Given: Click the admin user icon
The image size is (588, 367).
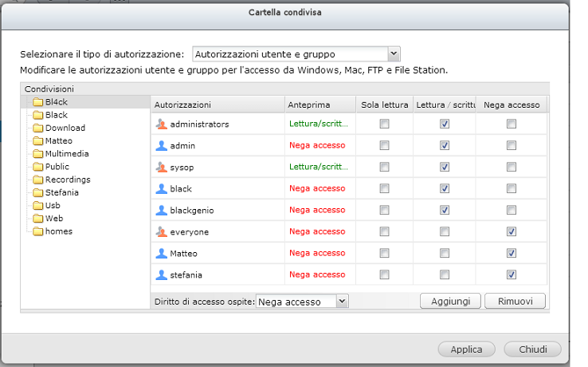Looking at the screenshot, I should [161, 145].
